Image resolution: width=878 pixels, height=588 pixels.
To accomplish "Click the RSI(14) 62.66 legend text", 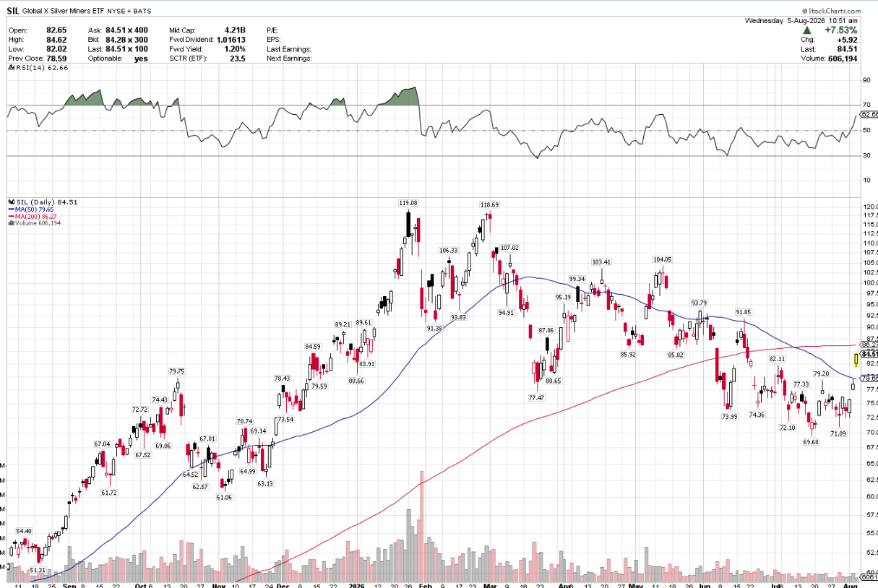I will point(41,67).
